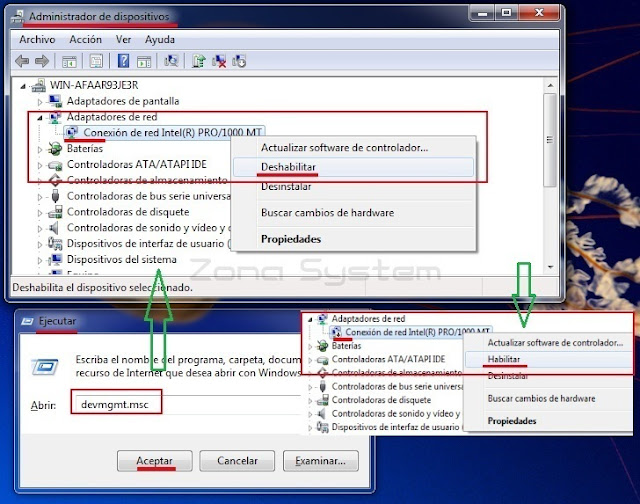Choose Desinstalar in upper context menu

353,187
